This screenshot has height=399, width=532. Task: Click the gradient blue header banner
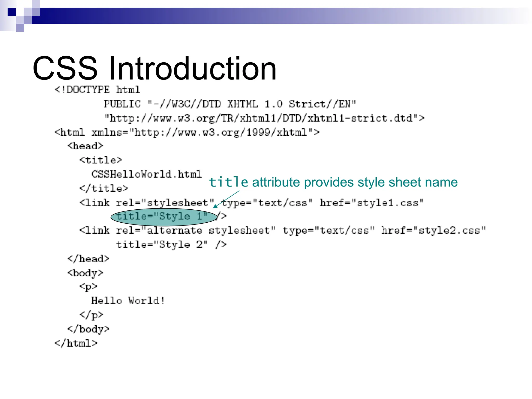pos(260,16)
